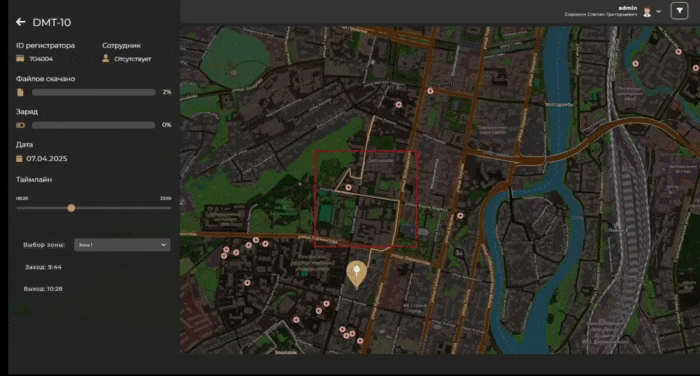700x376 pixels.
Task: Click the files downloaded progress bar
Action: (94, 92)
